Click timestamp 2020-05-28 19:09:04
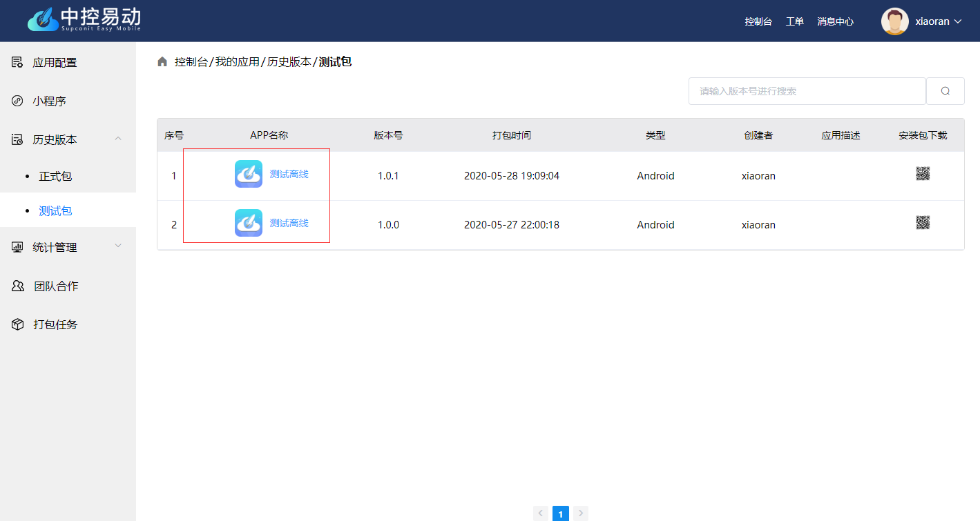This screenshot has width=980, height=521. tap(512, 176)
